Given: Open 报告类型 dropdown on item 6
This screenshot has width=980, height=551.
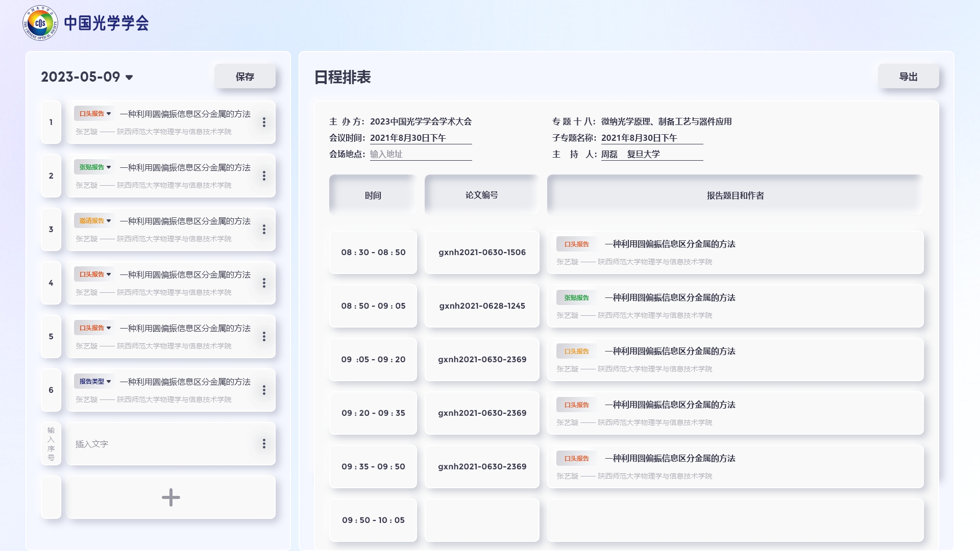Looking at the screenshot, I should click(95, 382).
